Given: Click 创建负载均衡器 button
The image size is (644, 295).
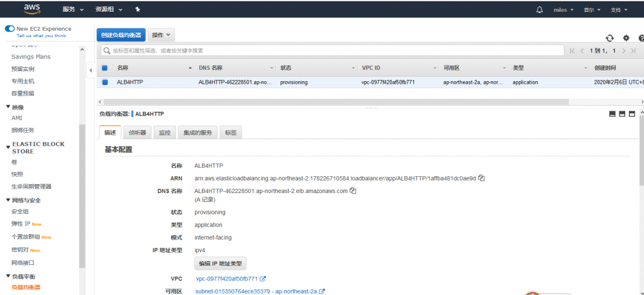Looking at the screenshot, I should [x=121, y=35].
